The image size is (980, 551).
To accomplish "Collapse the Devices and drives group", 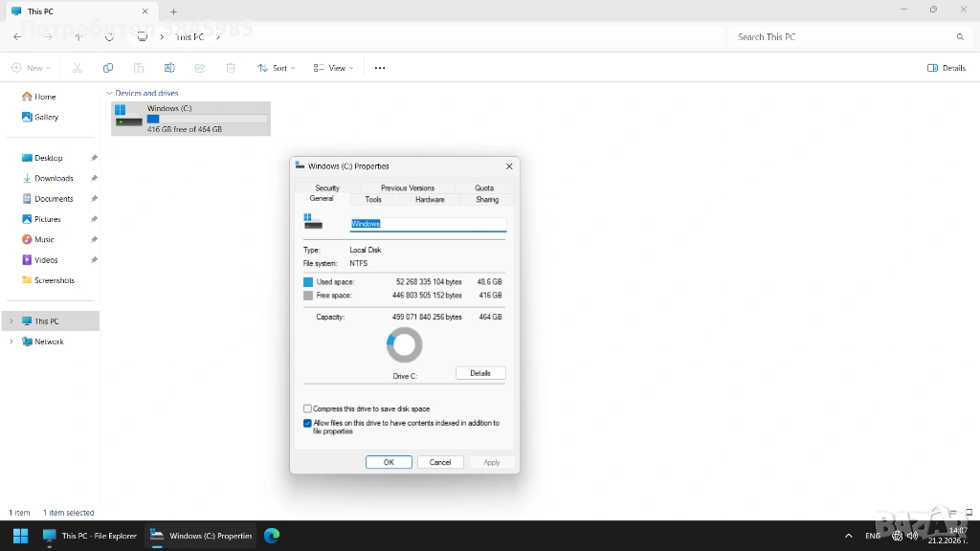I will [110, 93].
